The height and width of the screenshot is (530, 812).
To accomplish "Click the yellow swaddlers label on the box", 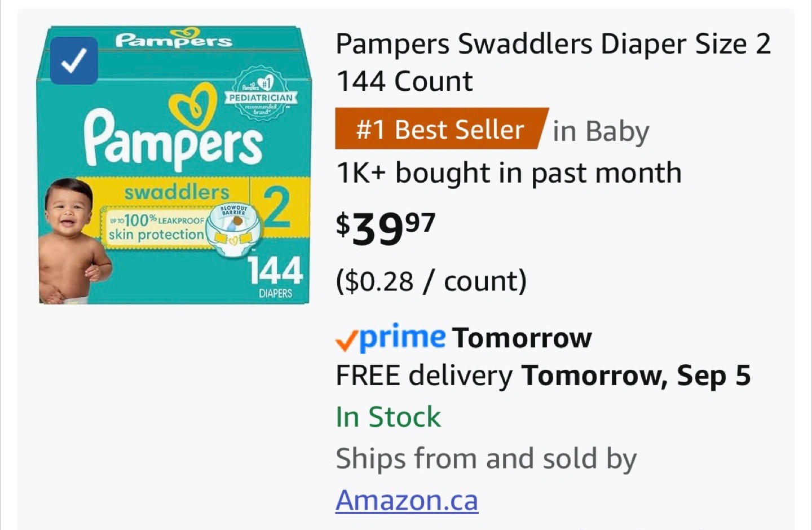I will click(176, 192).
